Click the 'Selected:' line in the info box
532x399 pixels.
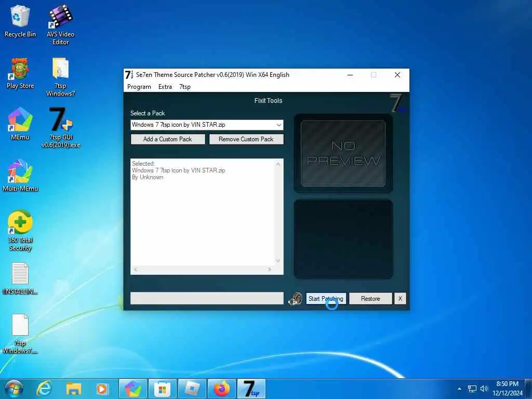[x=143, y=164]
